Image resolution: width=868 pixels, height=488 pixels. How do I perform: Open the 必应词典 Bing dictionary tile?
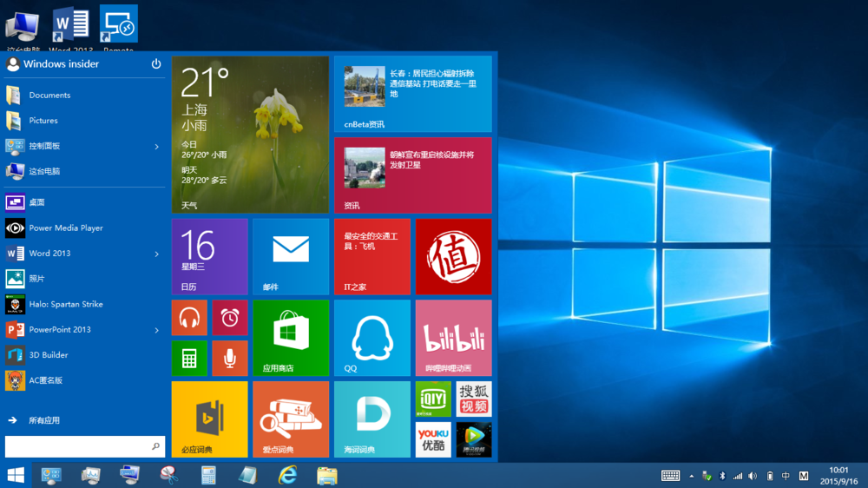210,419
